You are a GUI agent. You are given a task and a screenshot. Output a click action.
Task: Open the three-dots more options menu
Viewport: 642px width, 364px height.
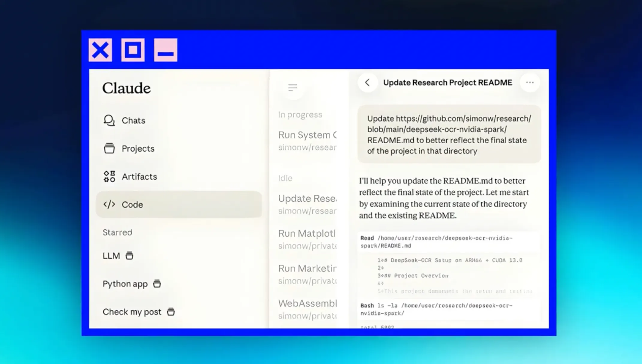[530, 83]
